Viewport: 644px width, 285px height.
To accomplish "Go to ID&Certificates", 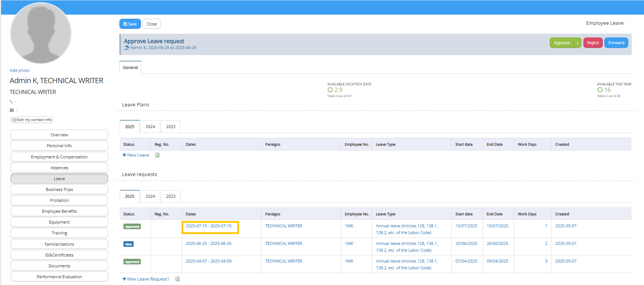I will (x=59, y=255).
